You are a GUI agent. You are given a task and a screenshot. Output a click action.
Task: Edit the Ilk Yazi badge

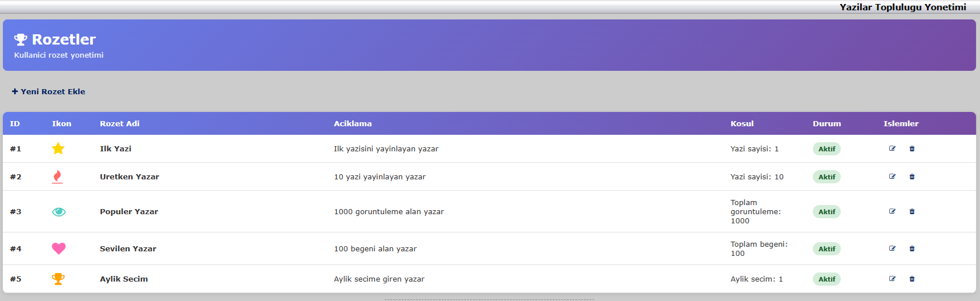(x=892, y=149)
